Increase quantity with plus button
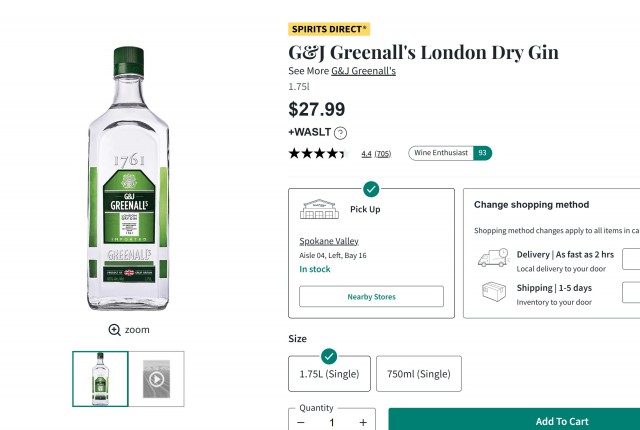This screenshot has height=430, width=640. 362,422
